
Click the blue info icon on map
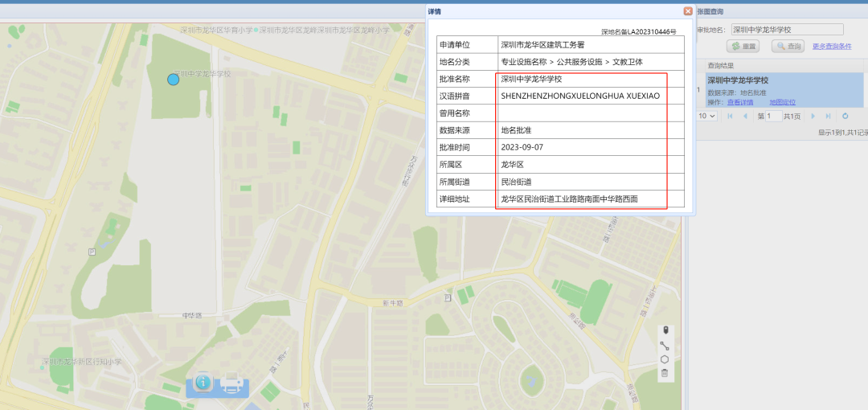[203, 383]
